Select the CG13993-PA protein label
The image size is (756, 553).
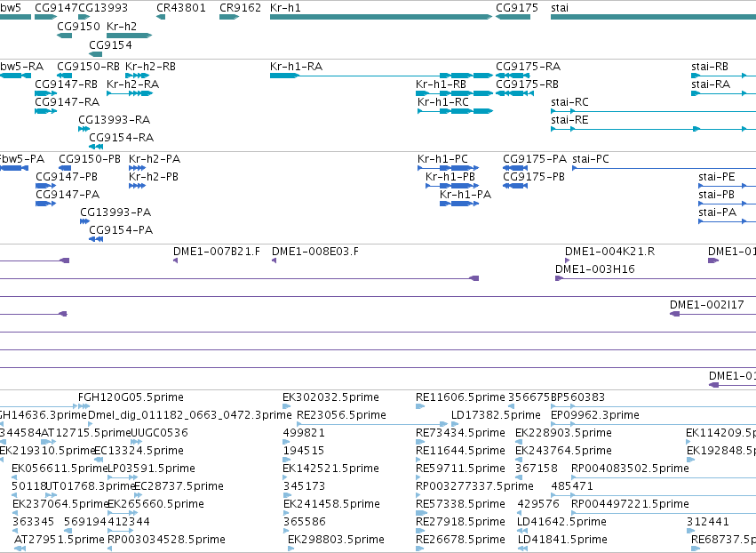pos(115,212)
